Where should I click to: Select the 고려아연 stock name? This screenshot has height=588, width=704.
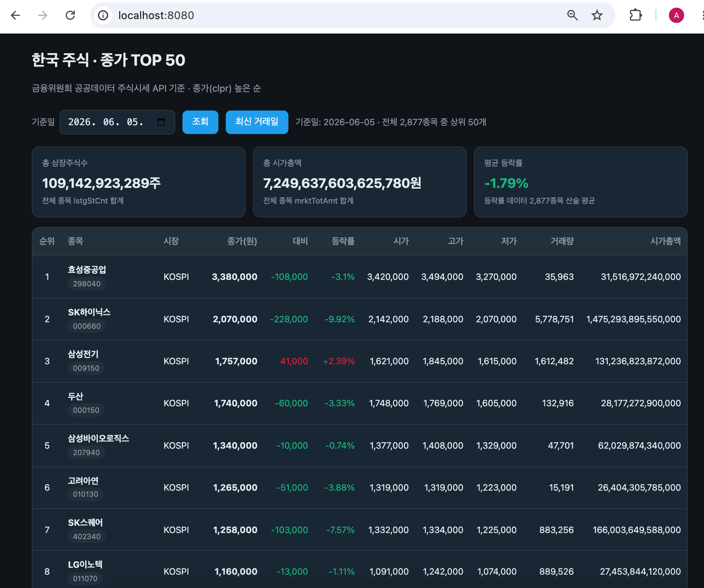83,481
